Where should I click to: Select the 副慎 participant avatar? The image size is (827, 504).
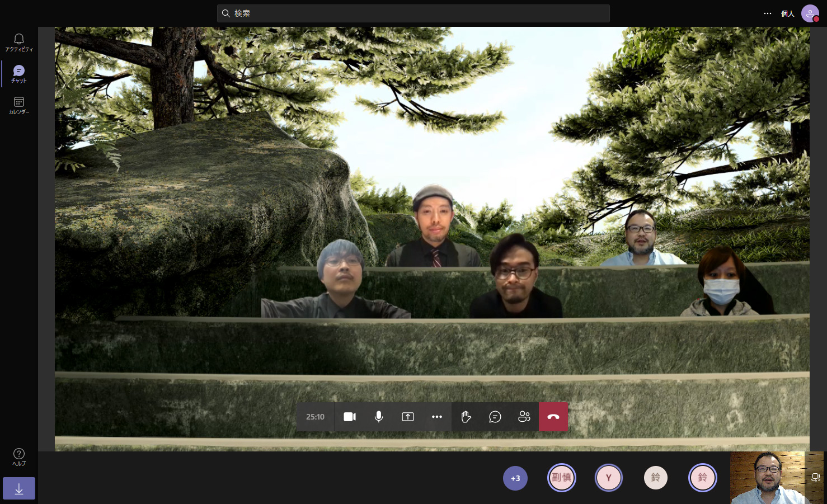tap(562, 478)
